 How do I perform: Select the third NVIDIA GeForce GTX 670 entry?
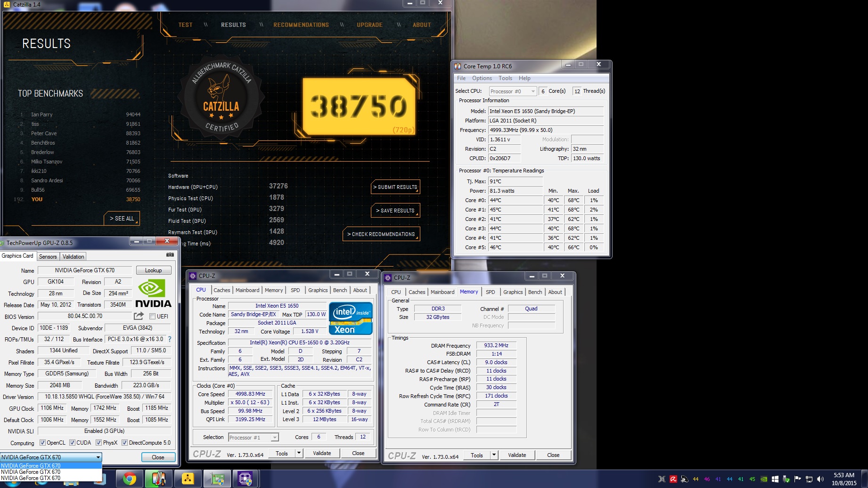[x=51, y=478]
